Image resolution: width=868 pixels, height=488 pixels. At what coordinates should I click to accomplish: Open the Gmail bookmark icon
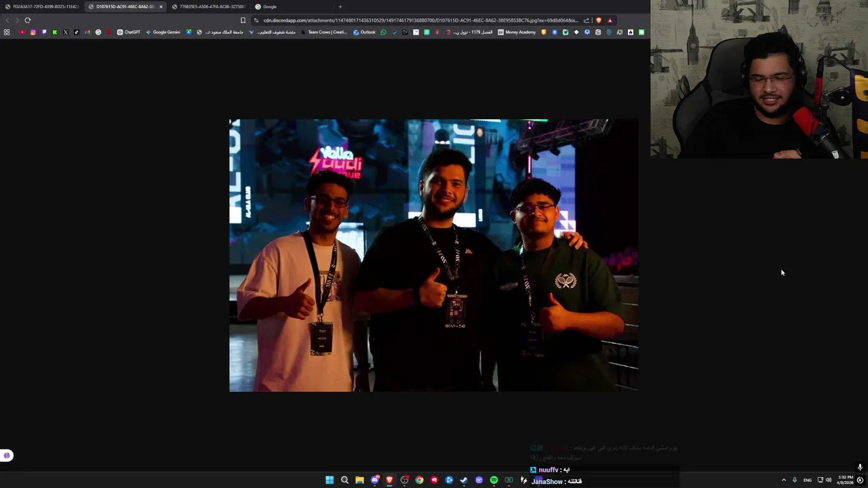pos(87,32)
